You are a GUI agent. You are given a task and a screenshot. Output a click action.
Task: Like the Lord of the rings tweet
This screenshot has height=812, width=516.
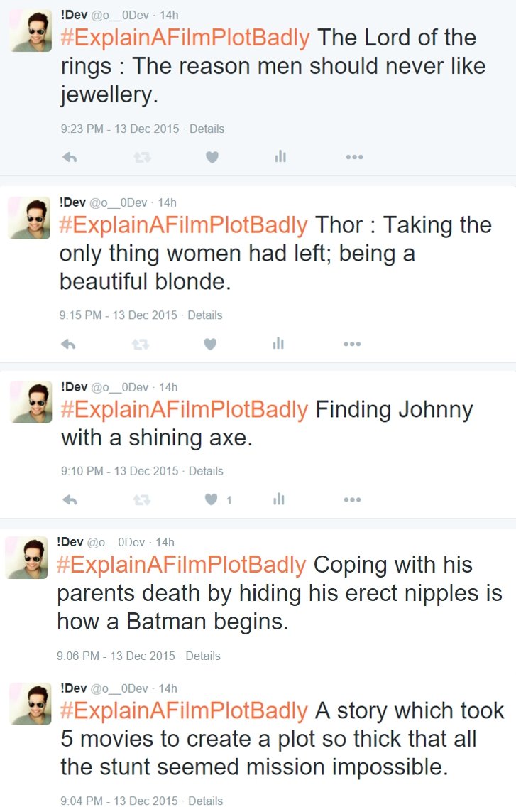coord(212,158)
